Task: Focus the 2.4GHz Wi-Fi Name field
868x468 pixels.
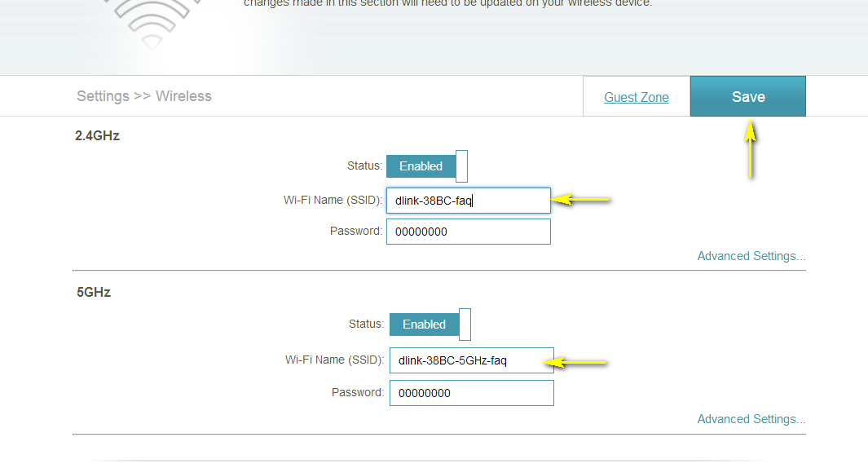Action: [468, 201]
